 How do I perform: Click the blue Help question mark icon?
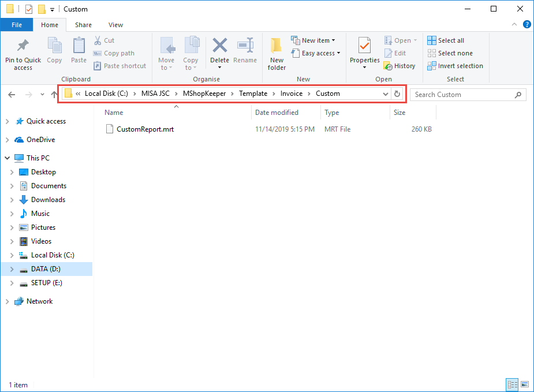click(x=526, y=24)
